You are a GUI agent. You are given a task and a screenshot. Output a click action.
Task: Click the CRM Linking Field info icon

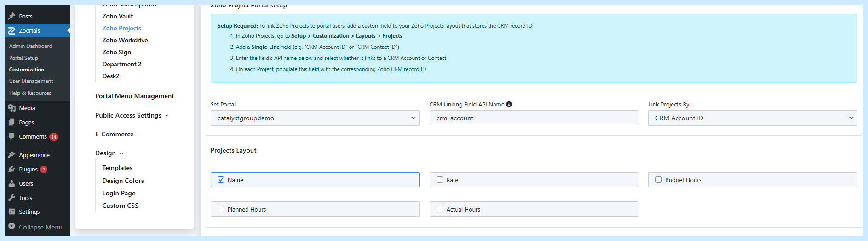(x=509, y=104)
